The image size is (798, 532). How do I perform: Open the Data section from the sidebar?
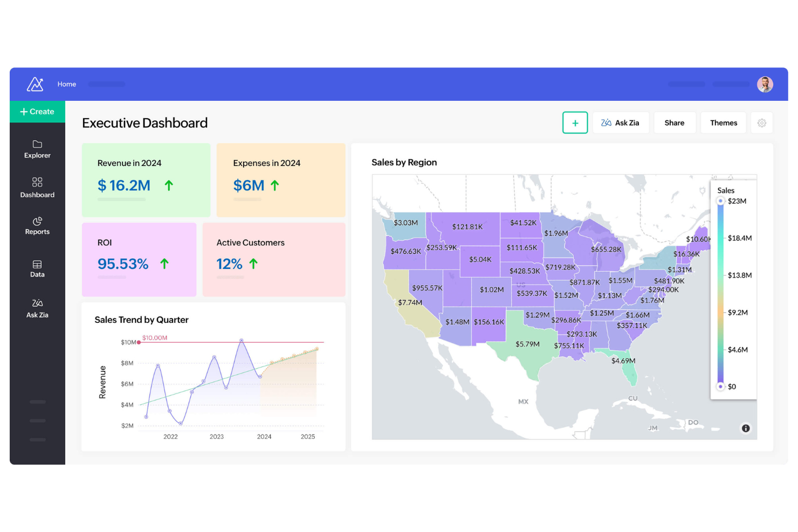[37, 268]
